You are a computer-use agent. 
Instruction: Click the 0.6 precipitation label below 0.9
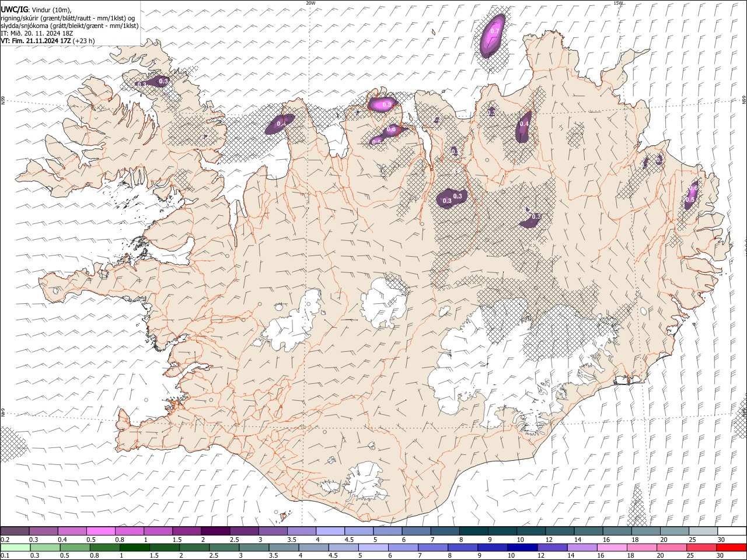click(392, 129)
